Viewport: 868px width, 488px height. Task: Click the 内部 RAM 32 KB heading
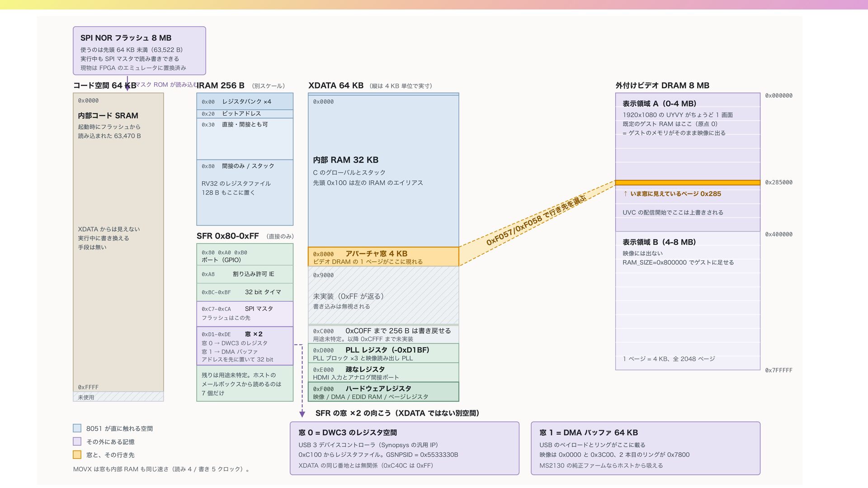click(x=346, y=160)
